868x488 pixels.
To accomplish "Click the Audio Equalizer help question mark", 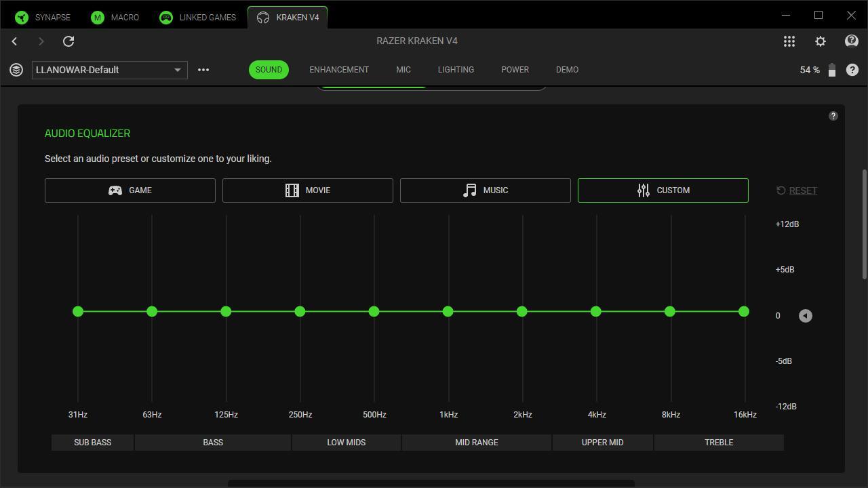I will coord(833,116).
